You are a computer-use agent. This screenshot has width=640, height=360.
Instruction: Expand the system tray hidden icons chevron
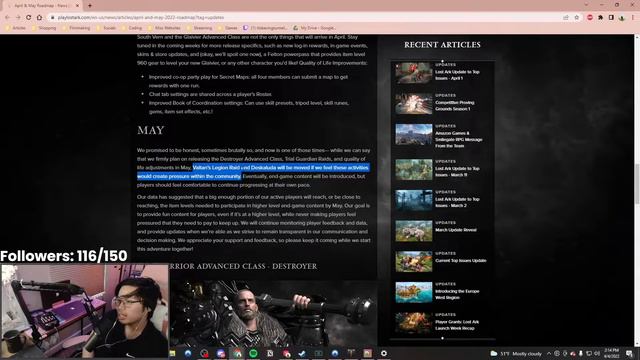tap(549, 353)
